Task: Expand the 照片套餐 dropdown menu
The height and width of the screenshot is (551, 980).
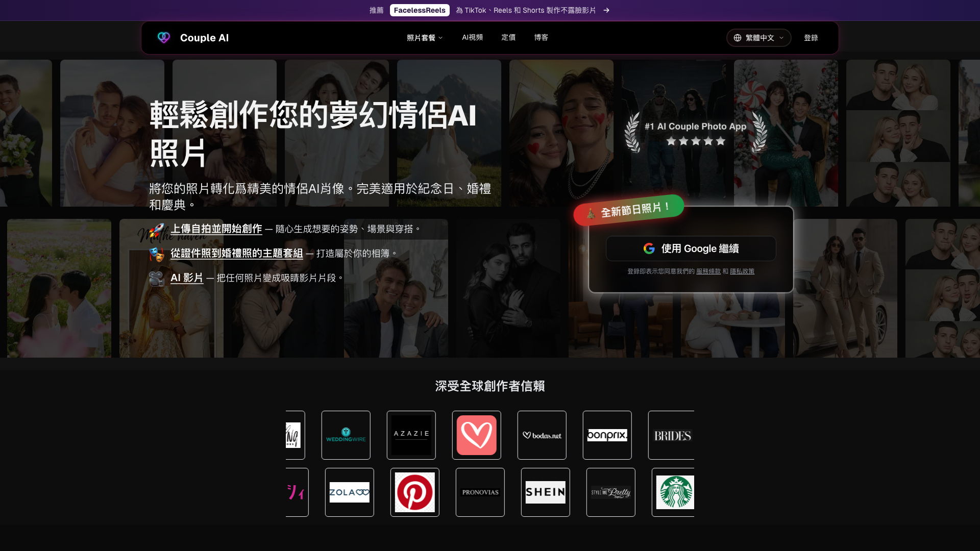Action: pyautogui.click(x=425, y=38)
